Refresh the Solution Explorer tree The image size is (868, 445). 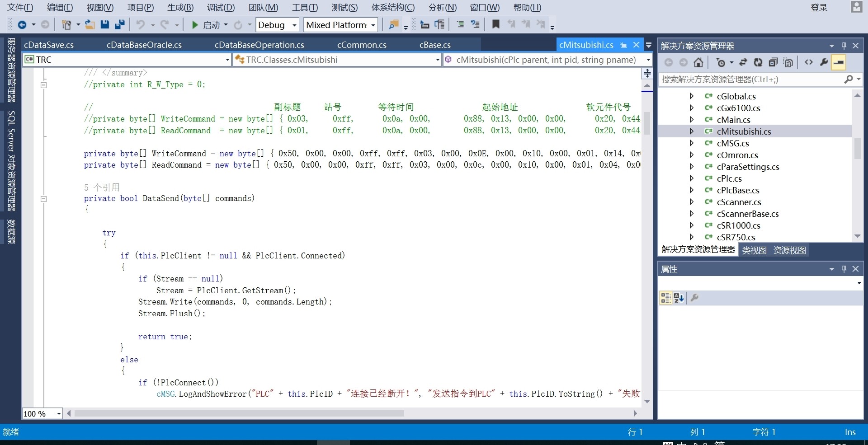coord(758,62)
